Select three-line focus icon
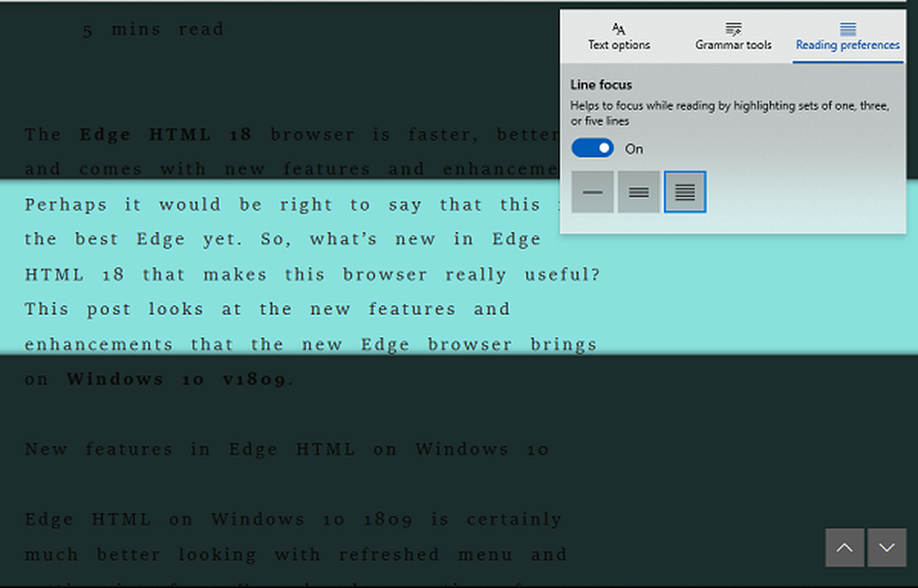The height and width of the screenshot is (588, 918). (x=639, y=192)
